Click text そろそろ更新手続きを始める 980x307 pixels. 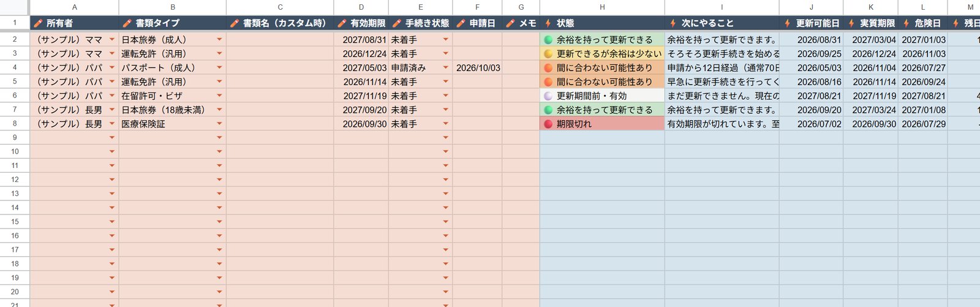(723, 54)
